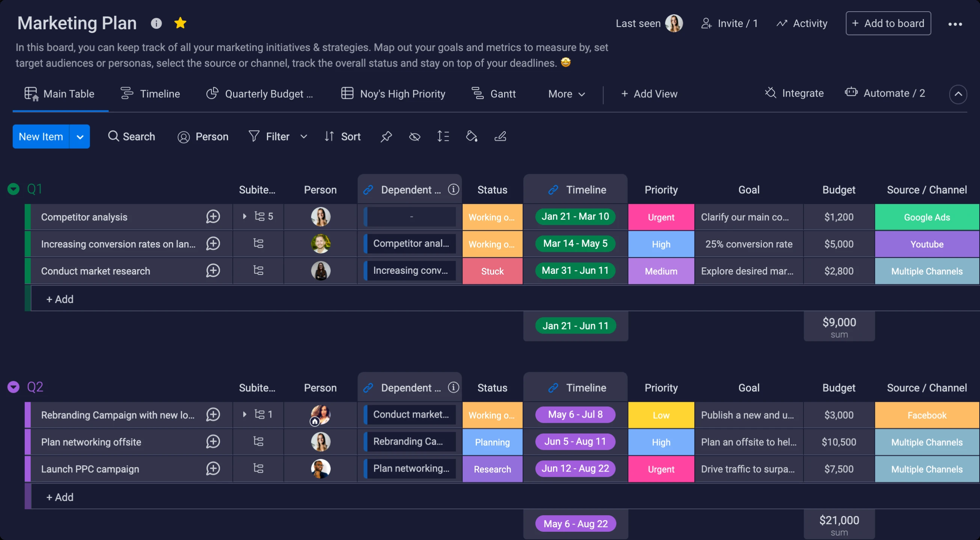Click the Invite / 1 button

click(729, 24)
